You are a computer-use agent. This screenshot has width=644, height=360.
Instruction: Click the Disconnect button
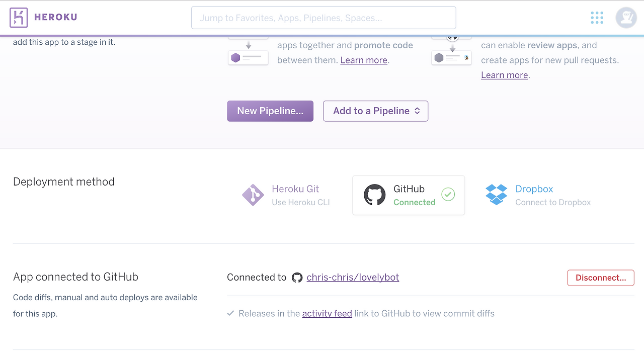[601, 278]
